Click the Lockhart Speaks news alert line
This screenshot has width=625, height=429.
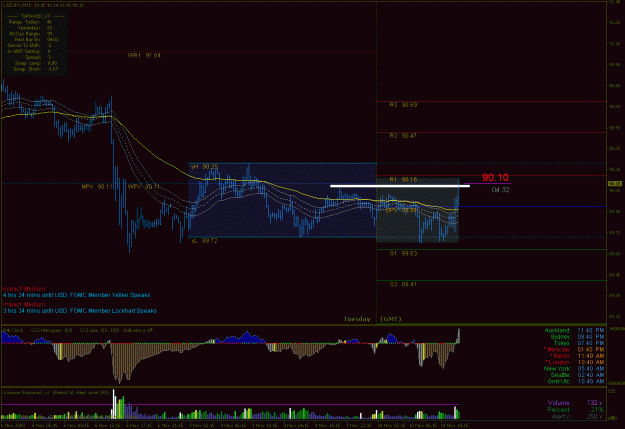[80, 311]
